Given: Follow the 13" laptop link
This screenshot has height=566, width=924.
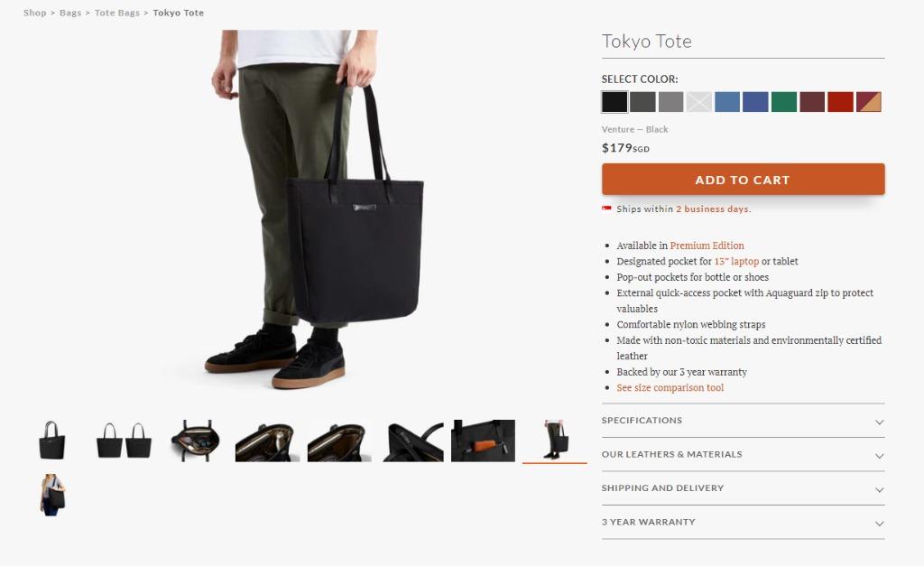Looking at the screenshot, I should pyautogui.click(x=736, y=261).
